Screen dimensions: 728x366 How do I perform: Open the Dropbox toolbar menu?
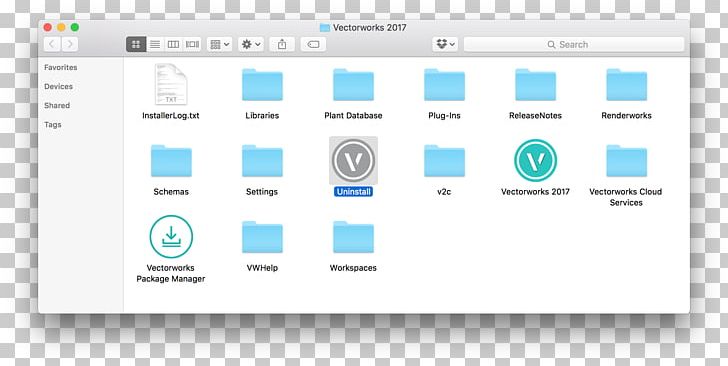click(x=445, y=45)
